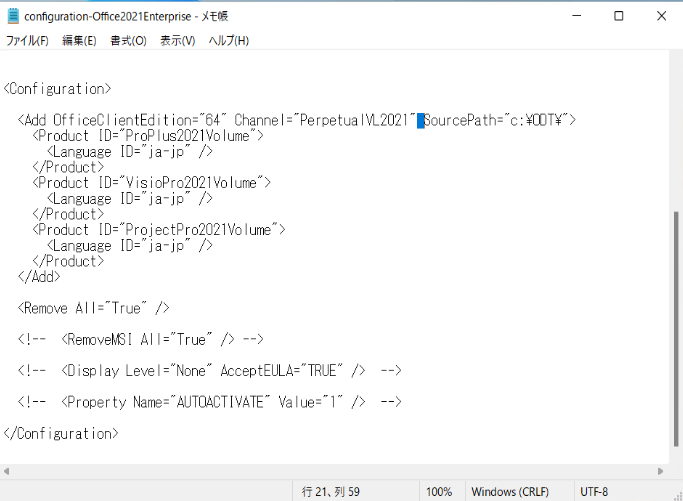683x501 pixels.
Task: Click the SourcePath="c:¥ODT¥" attribute
Action: [x=496, y=120]
